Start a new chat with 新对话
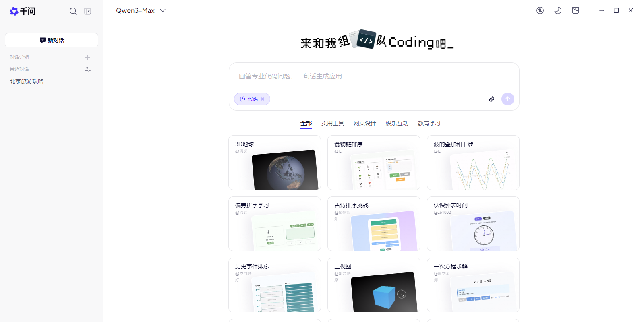The image size is (644, 322). coord(52,40)
